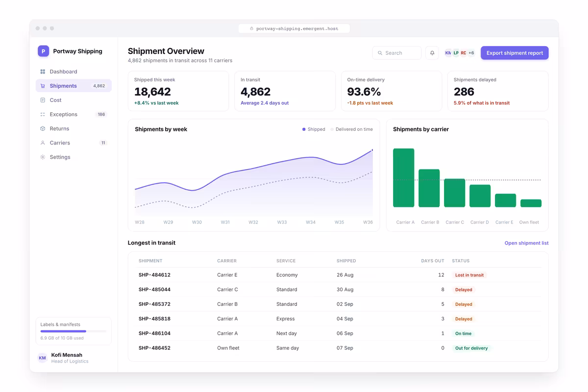Image resolution: width=588 pixels, height=392 pixels.
Task: Click the LP avatar in header
Action: [x=456, y=53]
